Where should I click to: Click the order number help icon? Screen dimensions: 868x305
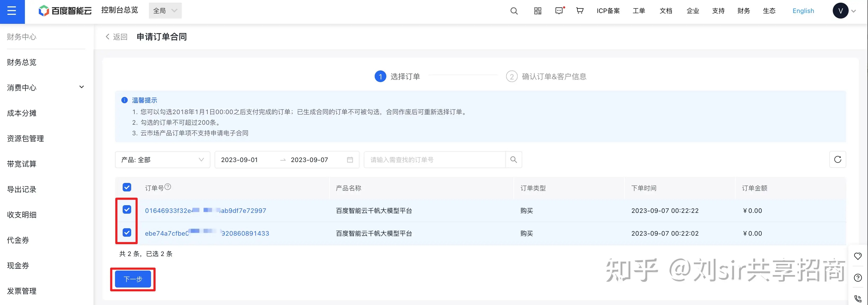point(168,186)
